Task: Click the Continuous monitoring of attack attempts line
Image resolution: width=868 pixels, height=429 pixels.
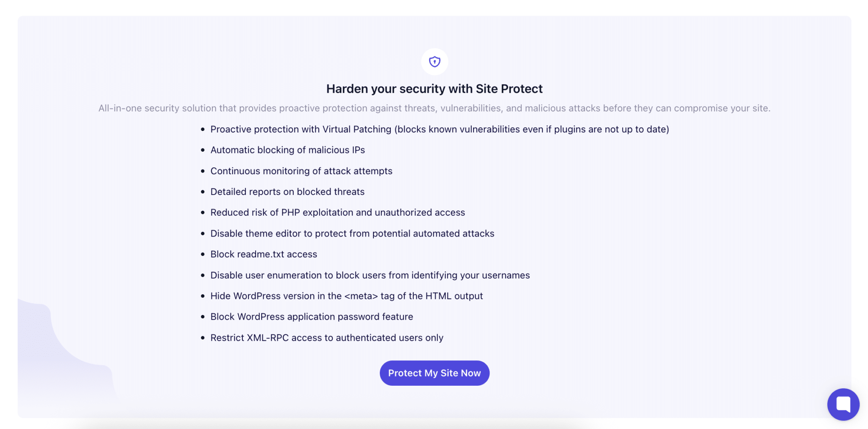Action: [x=301, y=171]
